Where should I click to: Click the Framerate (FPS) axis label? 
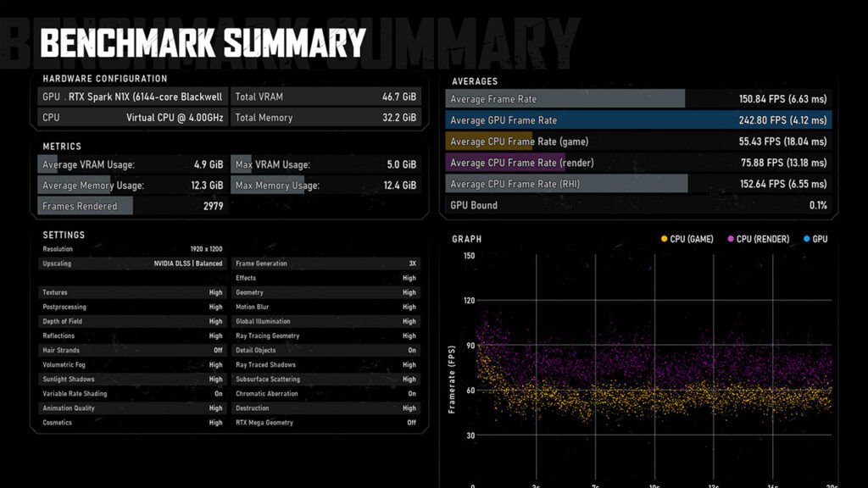coord(452,380)
